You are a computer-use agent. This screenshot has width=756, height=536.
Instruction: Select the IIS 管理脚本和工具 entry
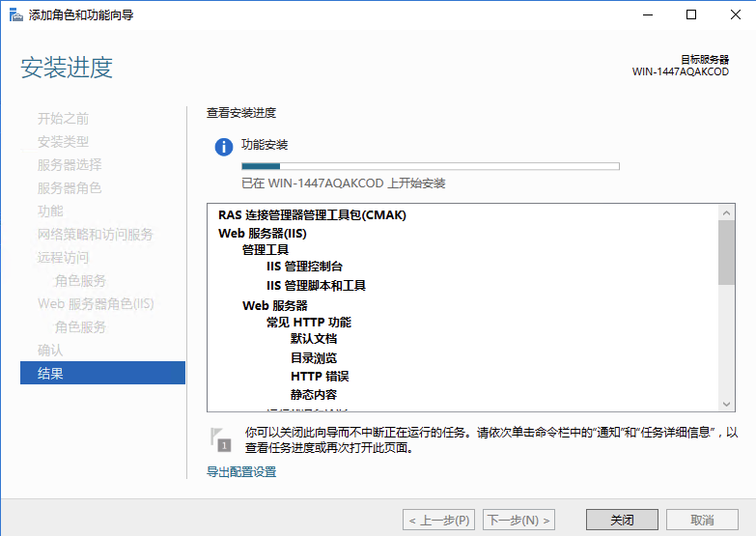point(316,286)
